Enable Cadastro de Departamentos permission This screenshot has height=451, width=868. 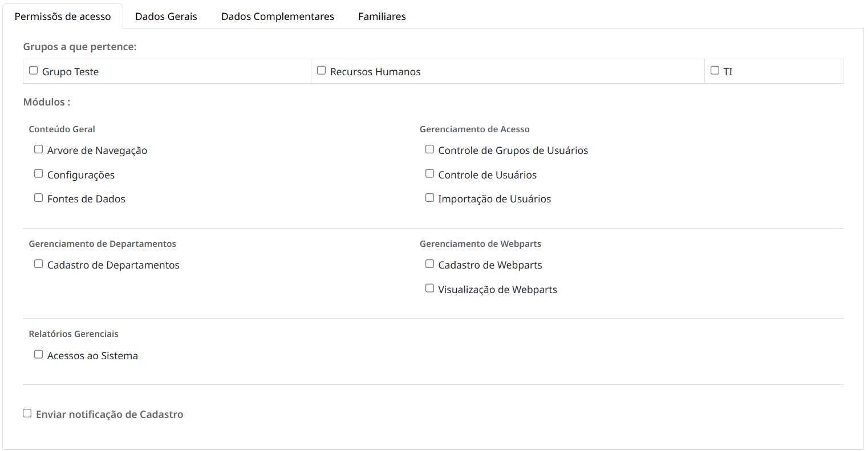tap(39, 264)
